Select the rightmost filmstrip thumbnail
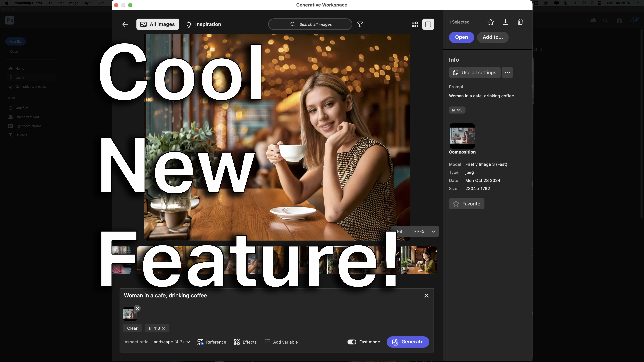 tap(419, 260)
